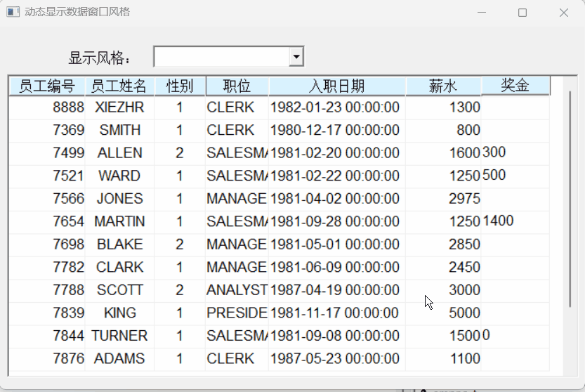Image resolution: width=585 pixels, height=392 pixels.
Task: Click 显示风格： label
Action: click(99, 58)
